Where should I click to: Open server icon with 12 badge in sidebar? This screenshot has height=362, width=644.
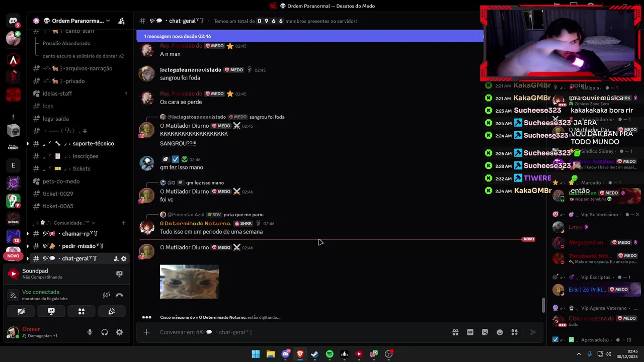point(13,236)
